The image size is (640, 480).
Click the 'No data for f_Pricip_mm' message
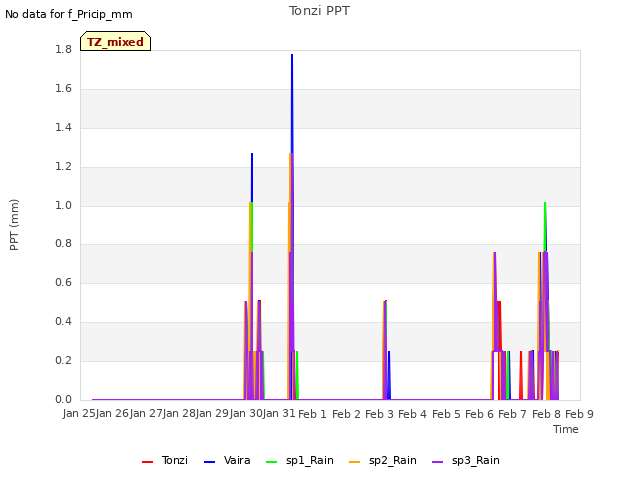click(x=69, y=14)
